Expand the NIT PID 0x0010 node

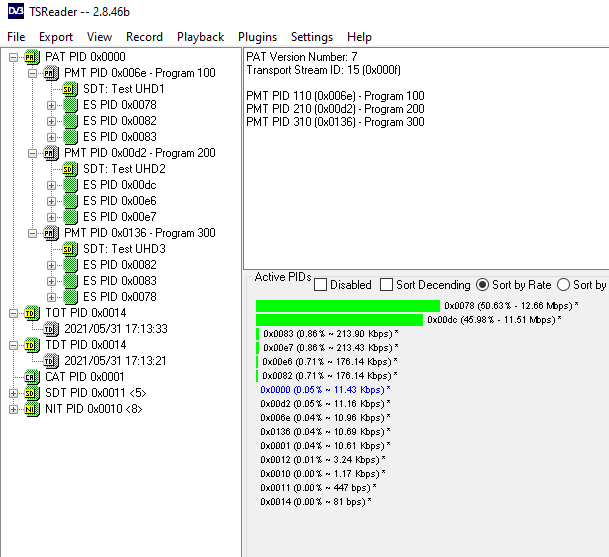coord(13,409)
